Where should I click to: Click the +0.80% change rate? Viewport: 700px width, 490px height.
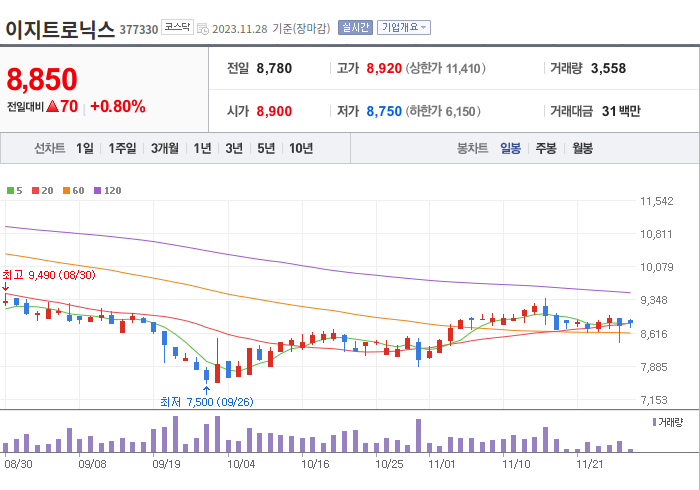coord(118,107)
